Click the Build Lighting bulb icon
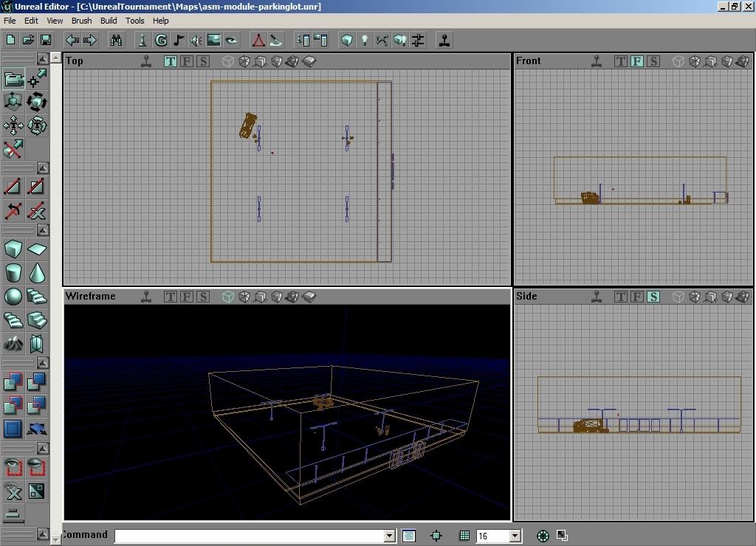Screen dimensions: 756x546 [364, 40]
